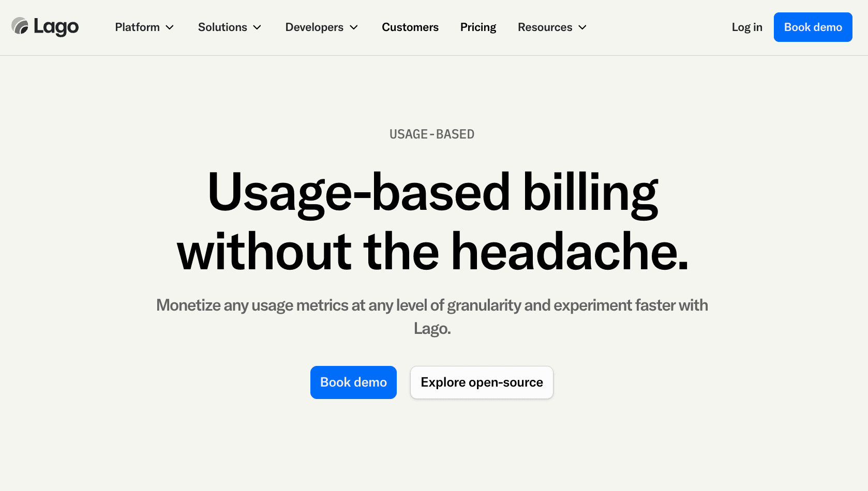Screen dimensions: 868x491
Task: Navigate to the Pricing page
Action: click(x=478, y=27)
